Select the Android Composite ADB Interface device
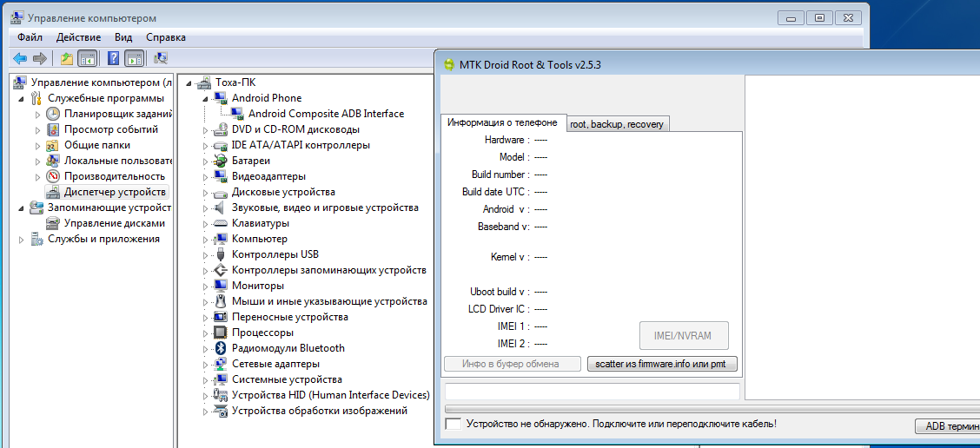Image resolution: width=980 pixels, height=448 pixels. click(326, 114)
